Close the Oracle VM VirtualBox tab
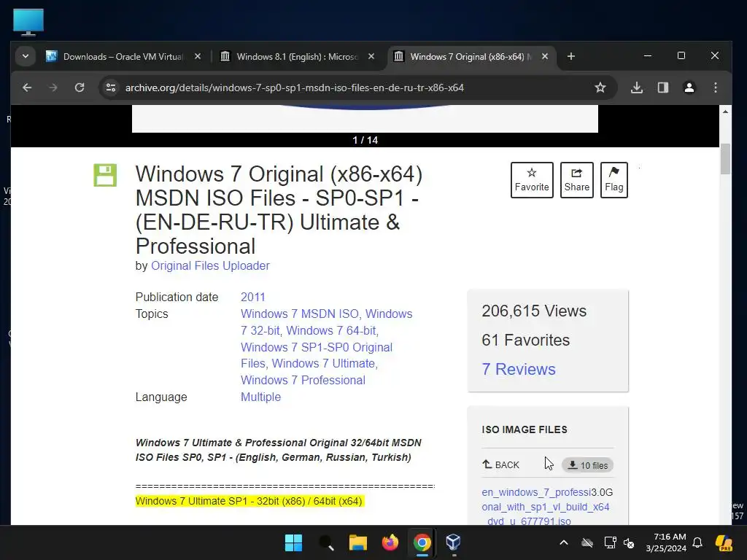Screen dimensions: 747x560 tap(198, 57)
